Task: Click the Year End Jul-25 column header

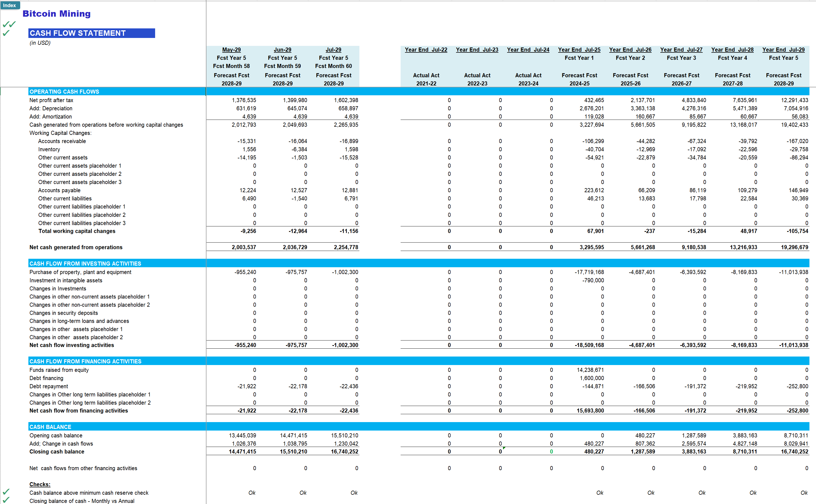Action: click(579, 49)
